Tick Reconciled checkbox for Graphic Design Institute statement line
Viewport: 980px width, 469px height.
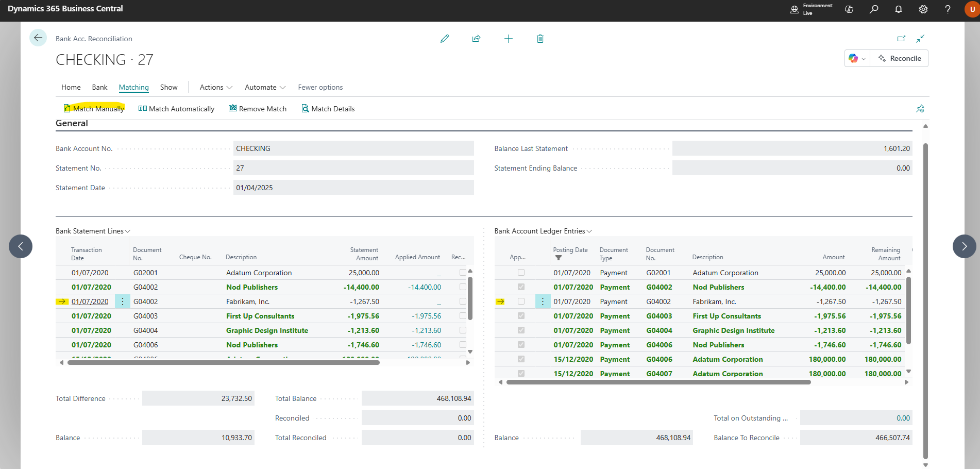point(463,330)
